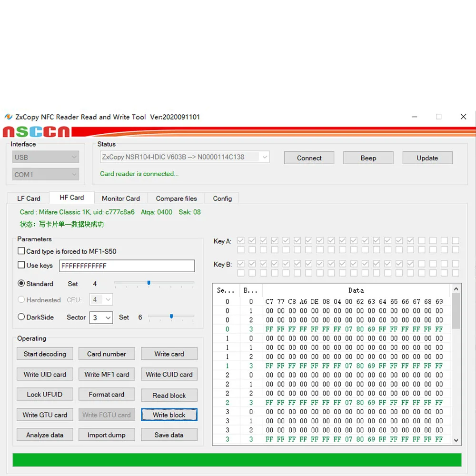This screenshot has height=476, width=476.
Task: Open the CPU count dropdown
Action: [x=101, y=299]
